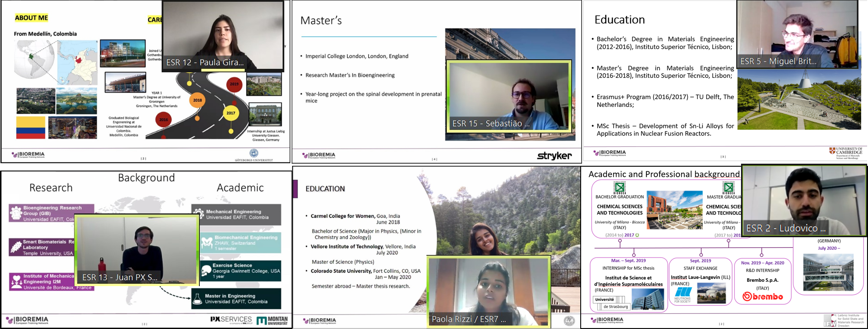Click the "Colorado State University" text
Screen dimensions: 868x329
(341, 271)
